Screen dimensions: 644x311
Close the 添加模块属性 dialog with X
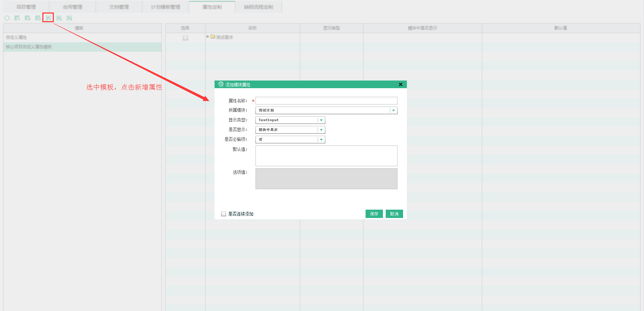pyautogui.click(x=401, y=84)
